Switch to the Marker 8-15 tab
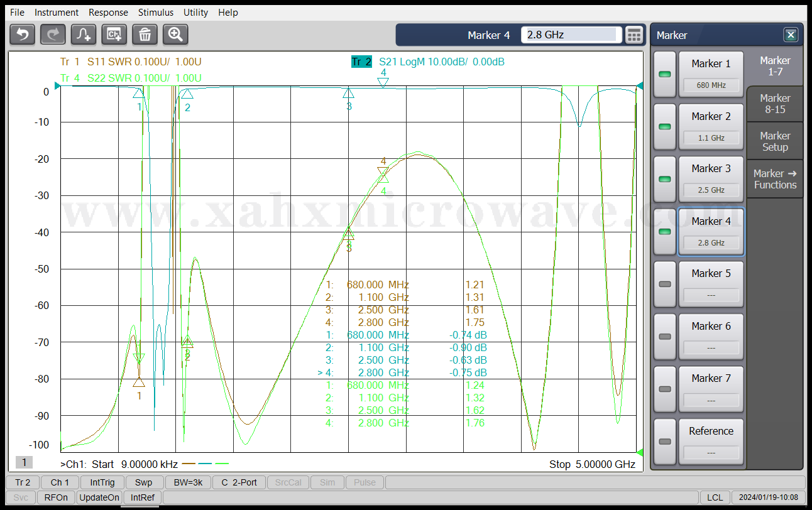The width and height of the screenshot is (812, 510). tap(774, 104)
